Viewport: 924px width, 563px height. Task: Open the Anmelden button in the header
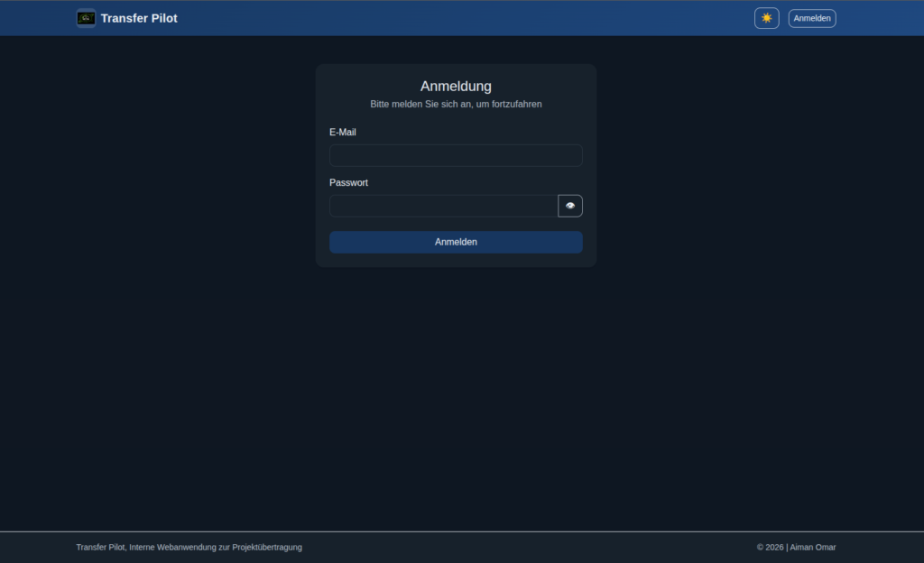click(812, 18)
